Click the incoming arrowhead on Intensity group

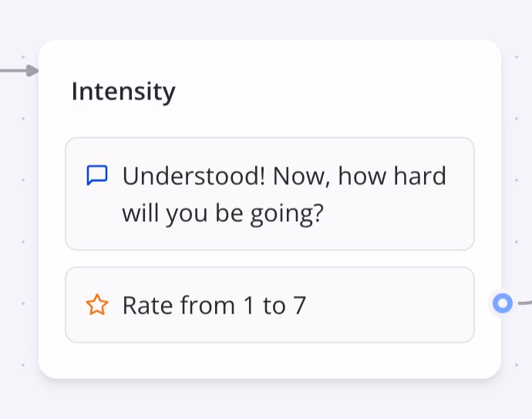click(32, 71)
